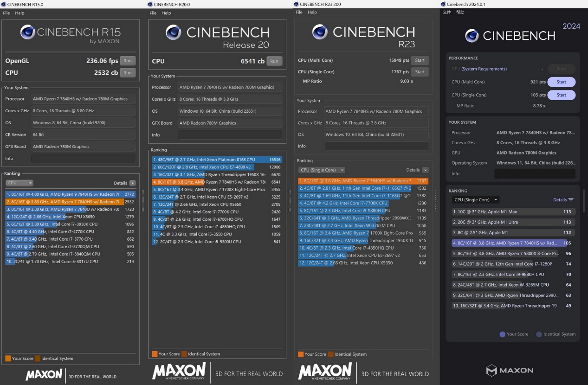Open the CPU ranking dropdown in R15
This screenshot has height=385, width=588.
pyautogui.click(x=19, y=183)
